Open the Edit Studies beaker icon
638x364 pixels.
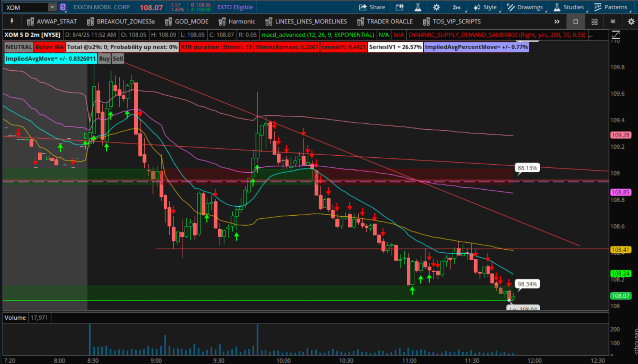tap(418, 7)
